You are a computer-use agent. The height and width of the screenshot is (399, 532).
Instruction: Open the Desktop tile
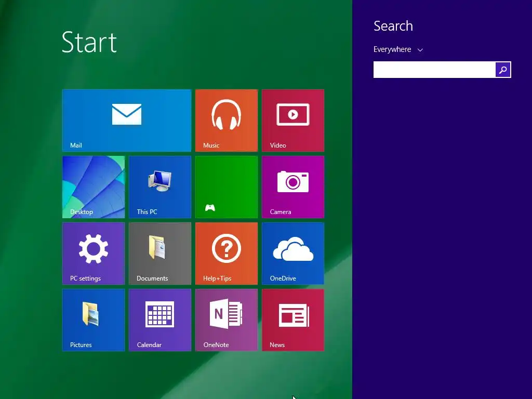tap(94, 187)
